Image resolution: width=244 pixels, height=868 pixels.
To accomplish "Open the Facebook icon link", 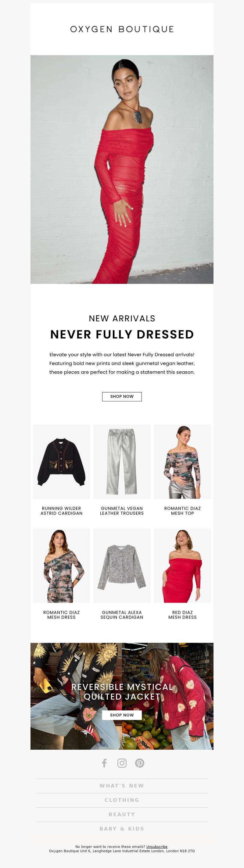I will [x=104, y=763].
